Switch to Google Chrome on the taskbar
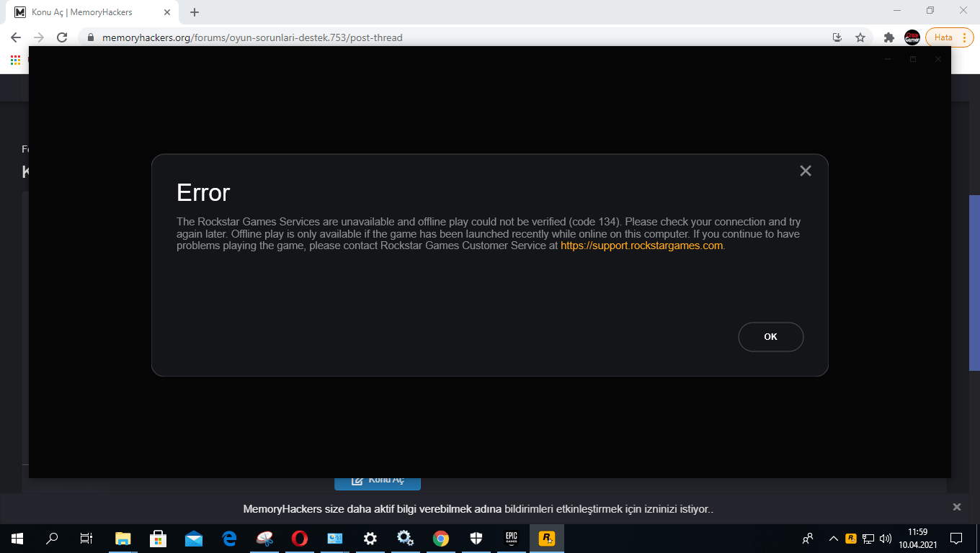 [441, 539]
